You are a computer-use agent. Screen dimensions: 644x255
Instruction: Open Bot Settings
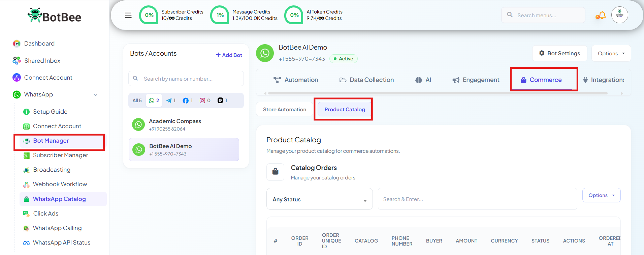(559, 53)
